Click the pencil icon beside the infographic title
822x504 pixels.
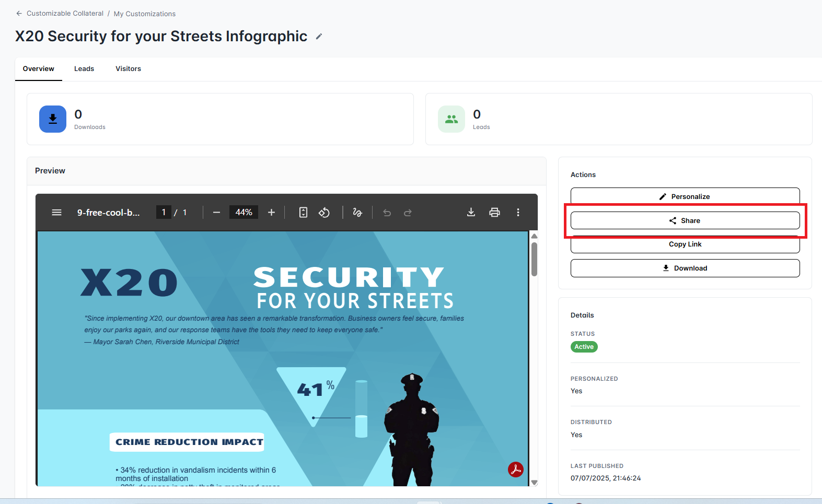point(319,37)
